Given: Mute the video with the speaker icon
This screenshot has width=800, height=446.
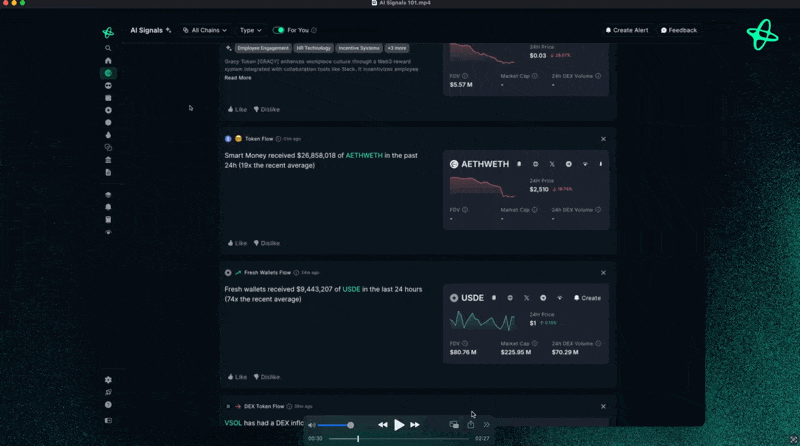Looking at the screenshot, I should tap(312, 425).
